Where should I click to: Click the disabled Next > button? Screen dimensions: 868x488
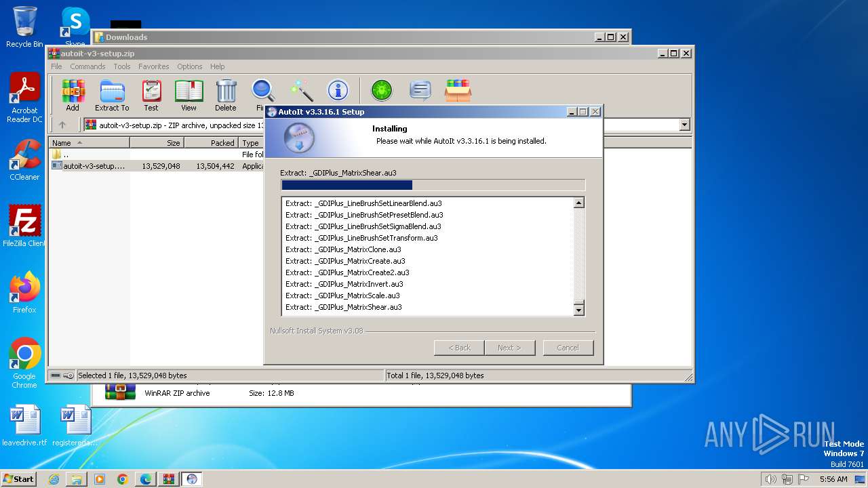[509, 348]
